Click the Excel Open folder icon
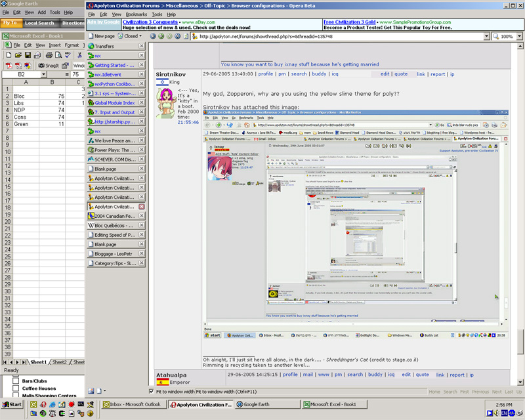Screen dimensions: 525x420 point(18,55)
